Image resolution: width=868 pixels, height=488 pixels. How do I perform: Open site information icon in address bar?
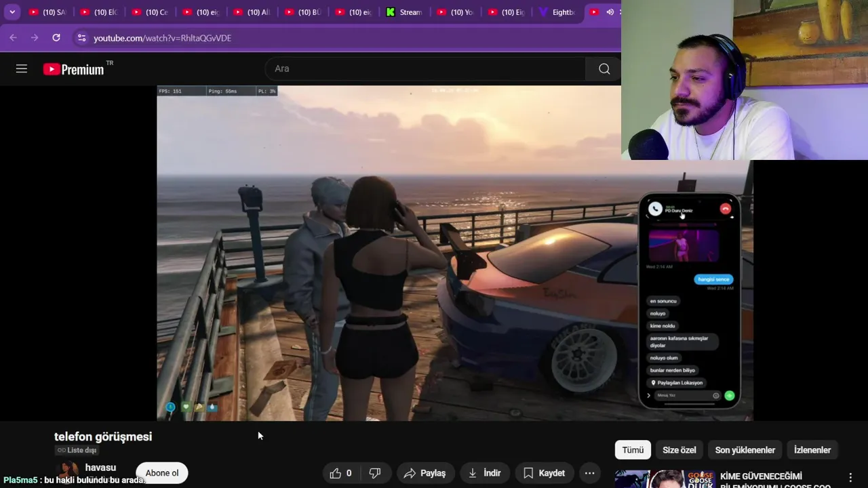[x=81, y=38]
